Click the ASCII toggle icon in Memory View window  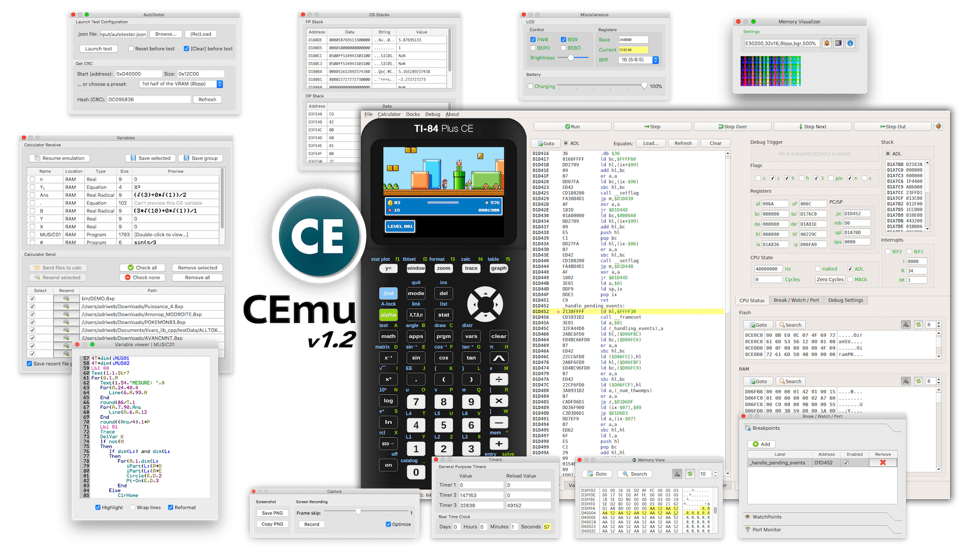click(x=677, y=474)
